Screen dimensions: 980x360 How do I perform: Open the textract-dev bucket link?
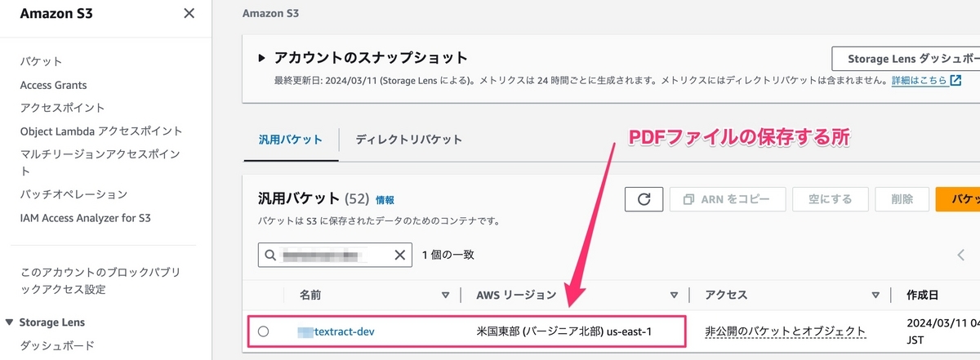(336, 331)
